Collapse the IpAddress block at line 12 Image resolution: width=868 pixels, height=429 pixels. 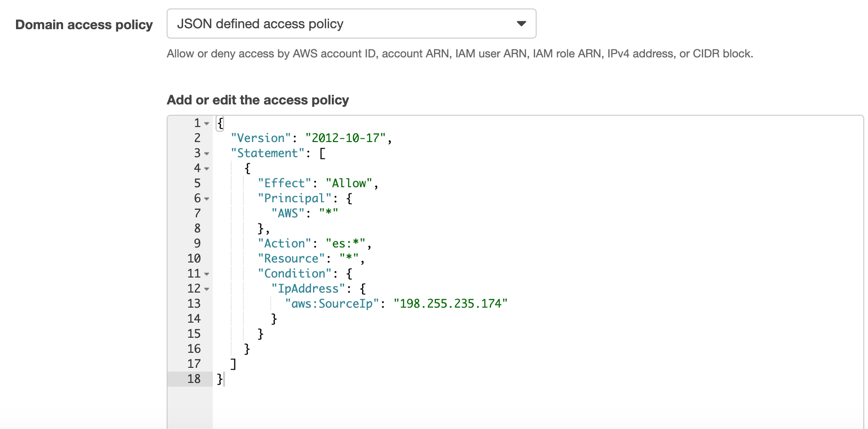click(207, 289)
